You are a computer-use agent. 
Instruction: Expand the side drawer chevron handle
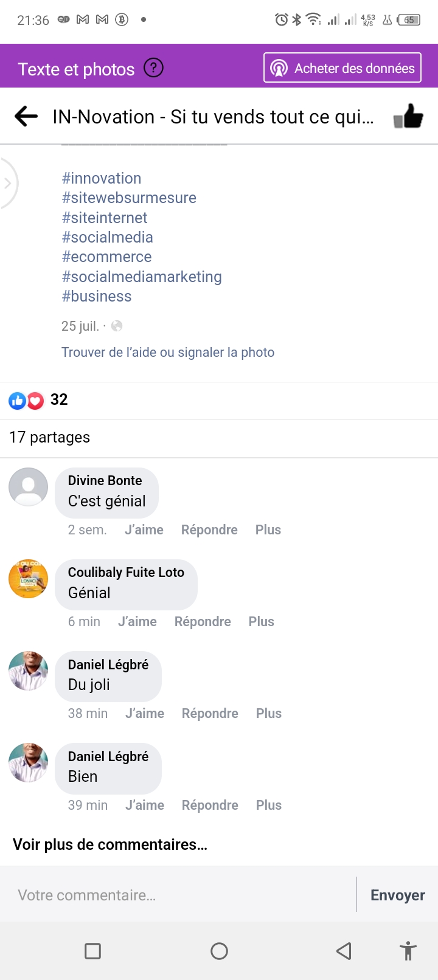pos(8,183)
